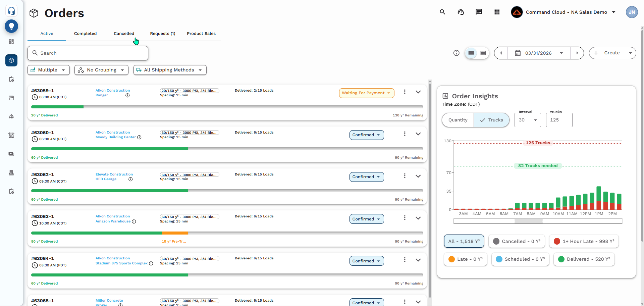The height and width of the screenshot is (306, 644).
Task: Open more options for order #63062-1
Action: [x=405, y=176]
